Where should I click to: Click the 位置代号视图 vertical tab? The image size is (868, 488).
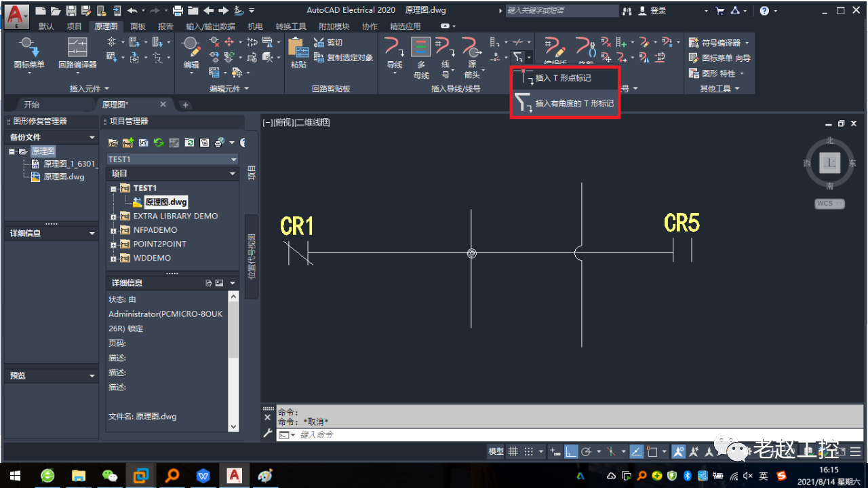click(x=252, y=257)
